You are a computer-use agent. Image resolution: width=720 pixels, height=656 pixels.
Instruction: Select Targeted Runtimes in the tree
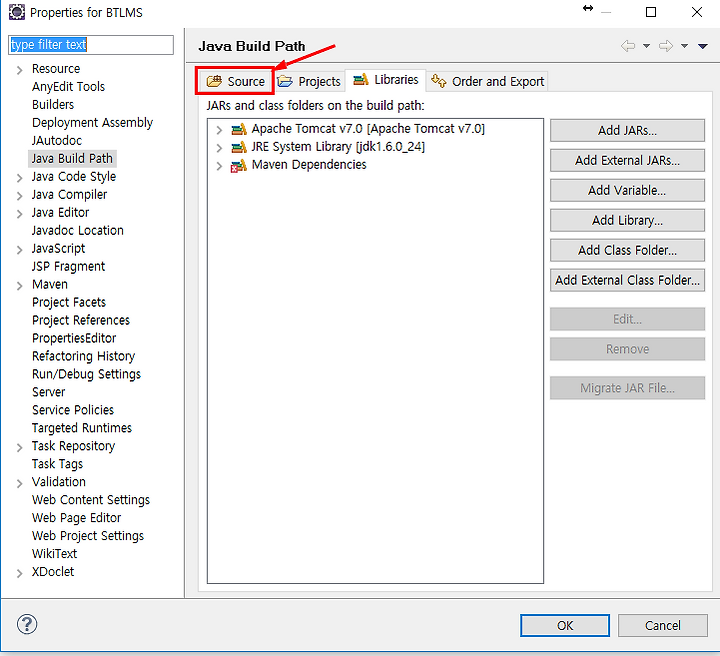[x=82, y=428]
